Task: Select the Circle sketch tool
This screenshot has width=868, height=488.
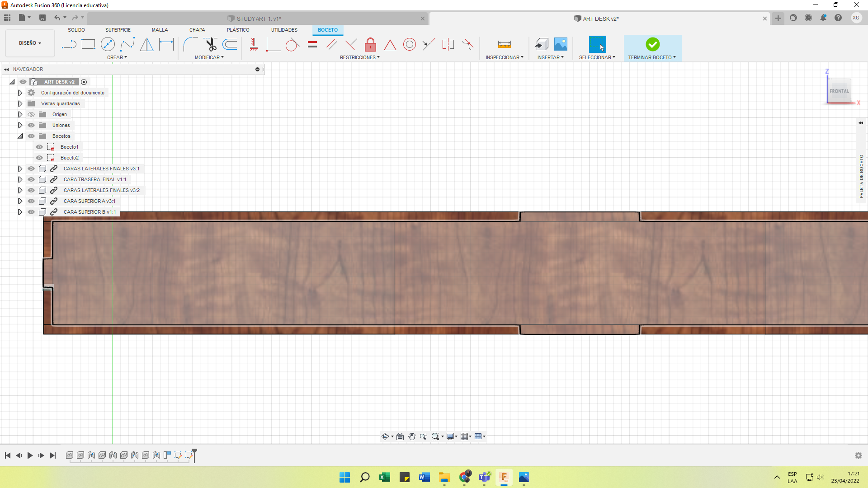Action: tap(108, 44)
